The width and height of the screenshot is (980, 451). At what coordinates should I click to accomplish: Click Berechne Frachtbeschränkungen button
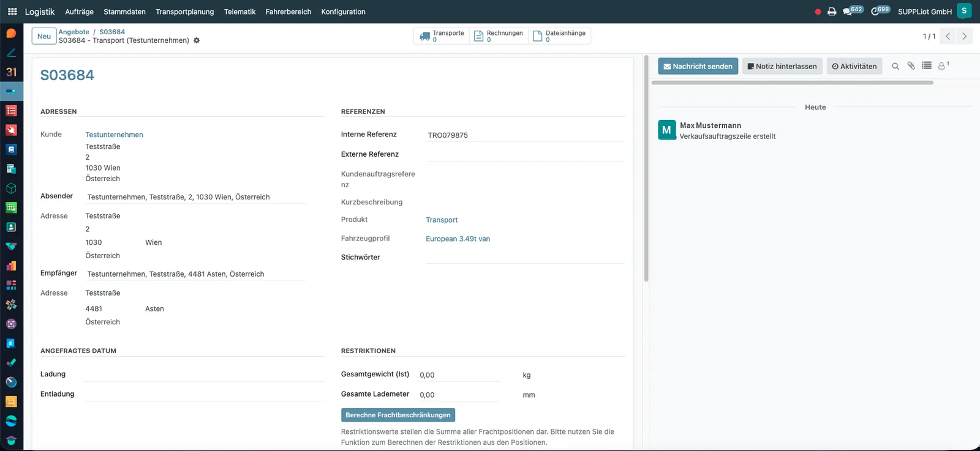(398, 415)
